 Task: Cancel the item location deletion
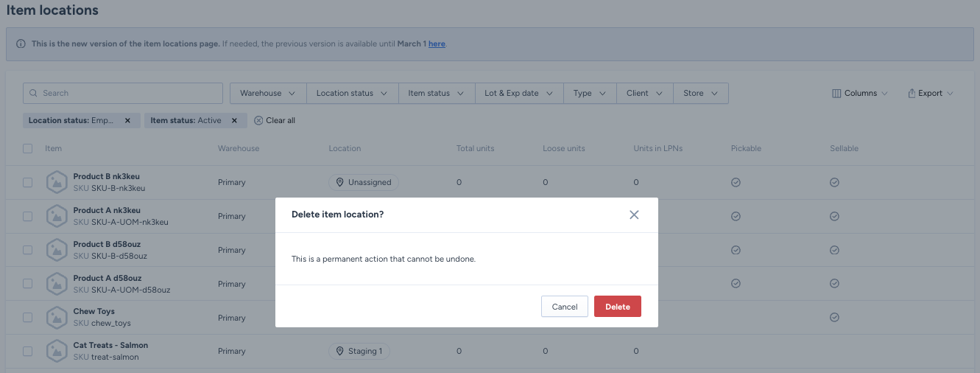pyautogui.click(x=564, y=307)
